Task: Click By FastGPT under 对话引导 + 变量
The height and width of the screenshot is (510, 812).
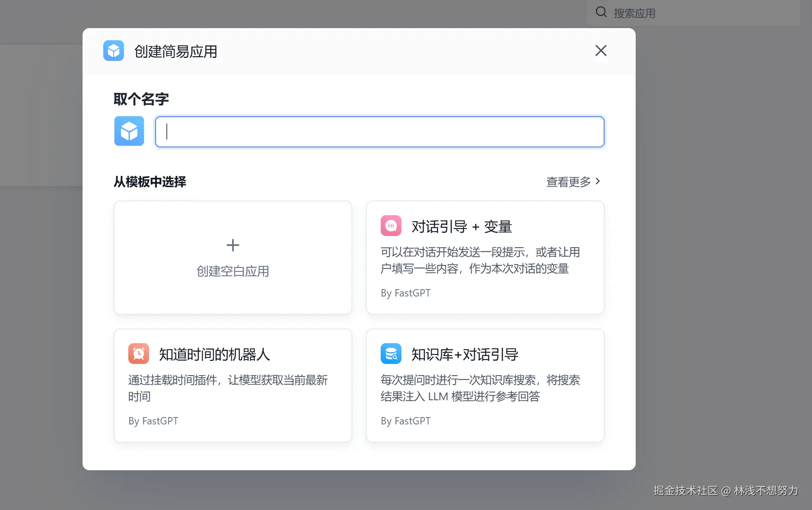Action: tap(405, 293)
